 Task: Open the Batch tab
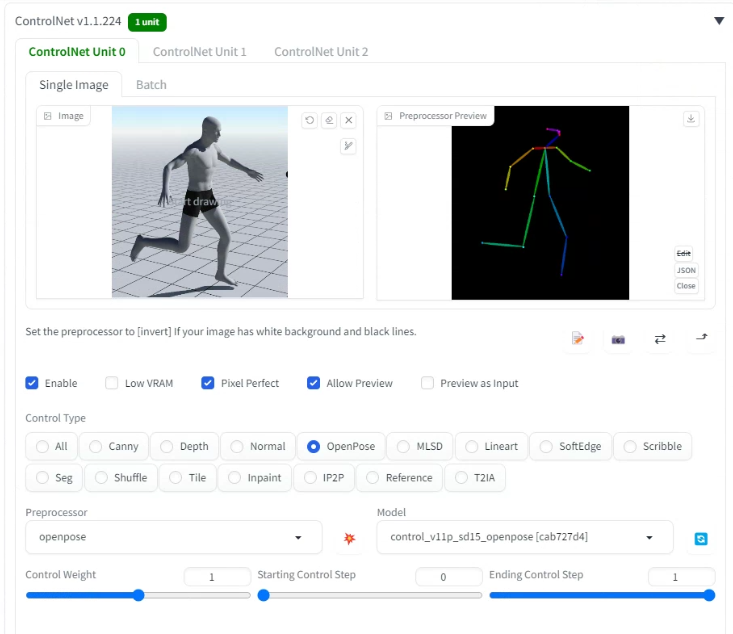[151, 85]
